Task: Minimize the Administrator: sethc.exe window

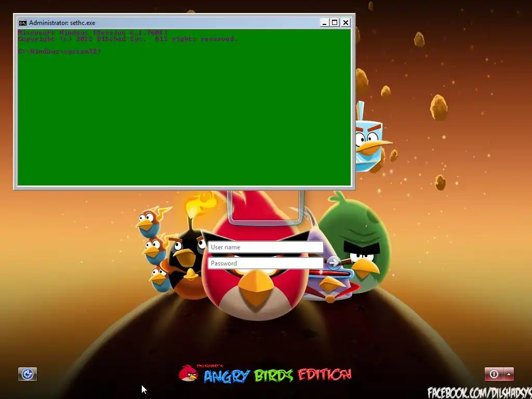Action: tap(324, 23)
